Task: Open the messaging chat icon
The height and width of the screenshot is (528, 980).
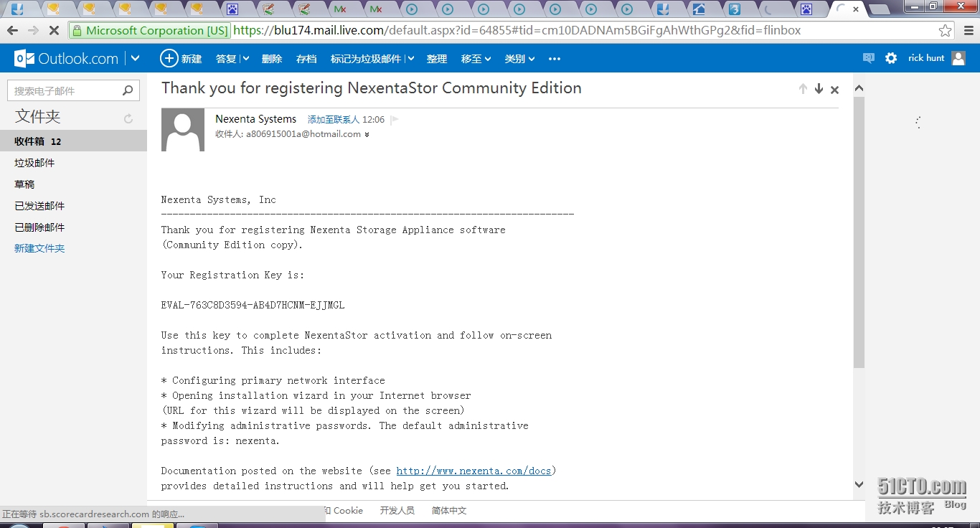Action: pos(869,58)
